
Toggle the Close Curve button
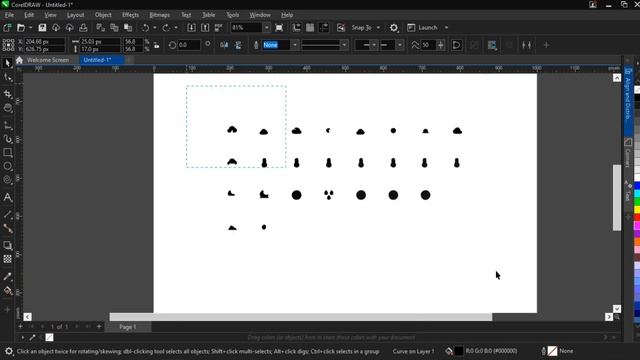click(x=456, y=45)
